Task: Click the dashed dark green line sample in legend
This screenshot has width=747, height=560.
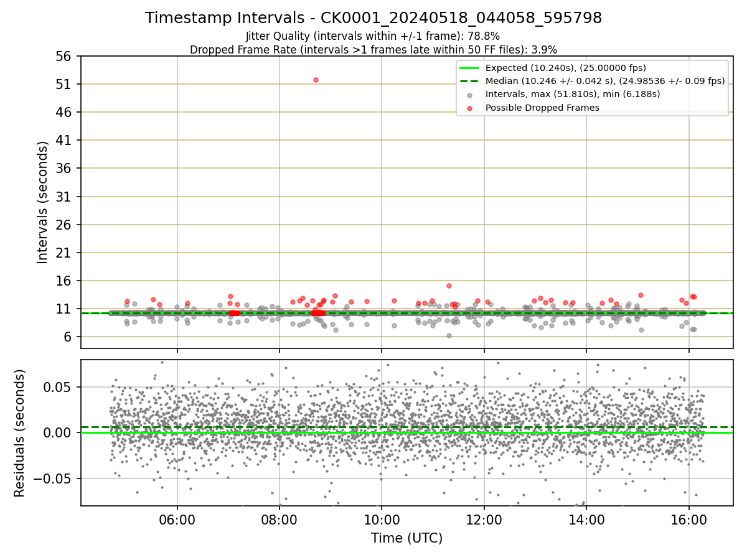Action: pos(469,81)
